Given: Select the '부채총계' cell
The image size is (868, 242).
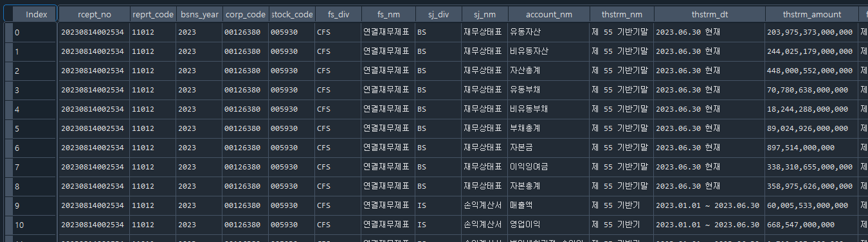Looking at the screenshot, I should point(548,128).
